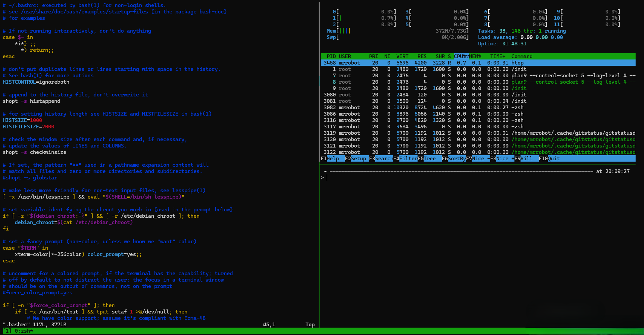Switch to tmux window 0:zsh in status bar

coord(24,331)
